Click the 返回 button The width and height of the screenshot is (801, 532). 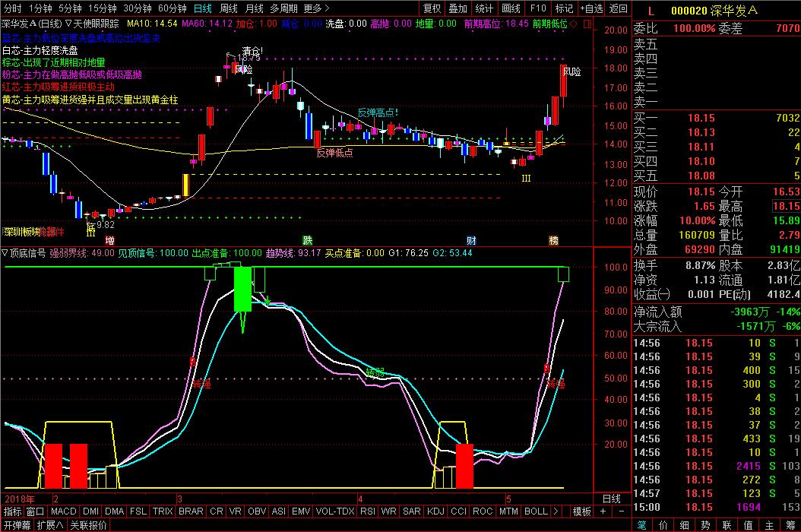tap(619, 8)
